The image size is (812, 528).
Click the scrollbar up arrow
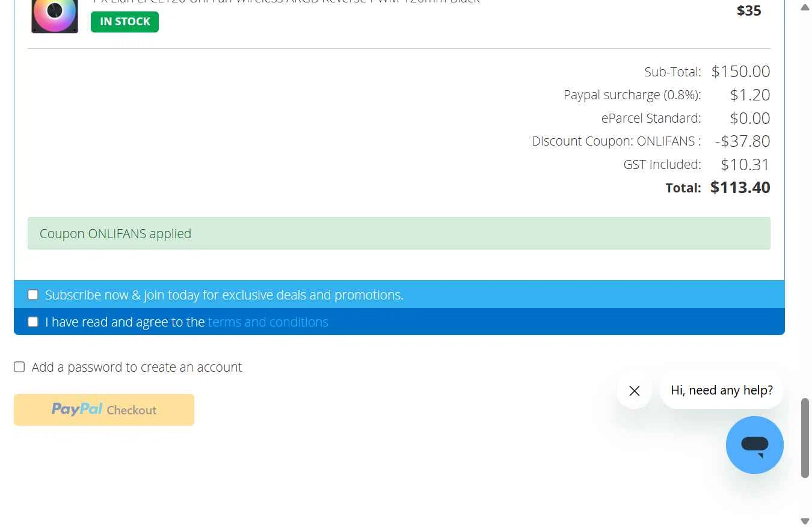point(805,7)
